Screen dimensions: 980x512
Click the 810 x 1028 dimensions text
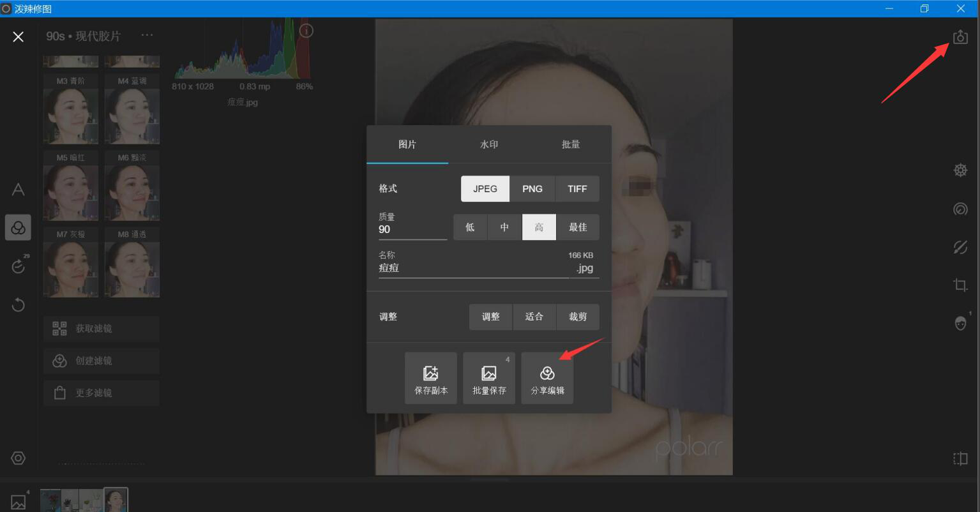193,87
